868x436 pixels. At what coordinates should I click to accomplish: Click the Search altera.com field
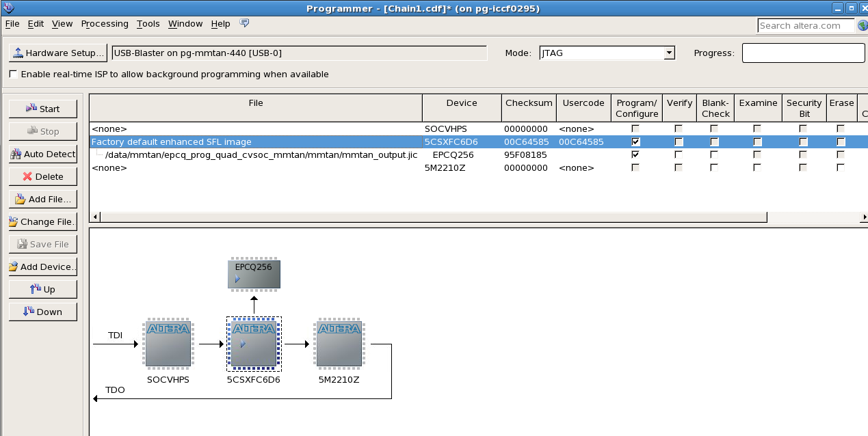tap(806, 25)
